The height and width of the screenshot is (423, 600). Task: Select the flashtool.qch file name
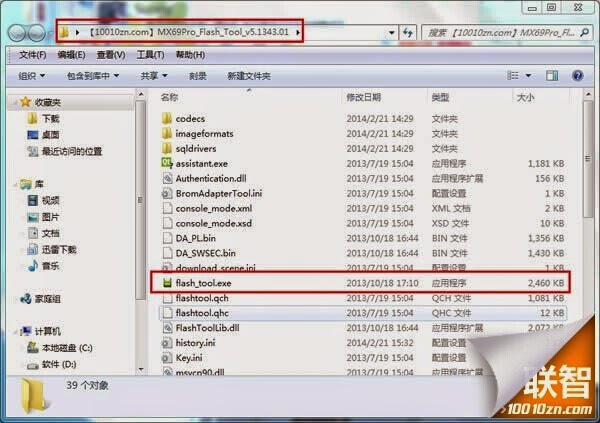tap(202, 298)
